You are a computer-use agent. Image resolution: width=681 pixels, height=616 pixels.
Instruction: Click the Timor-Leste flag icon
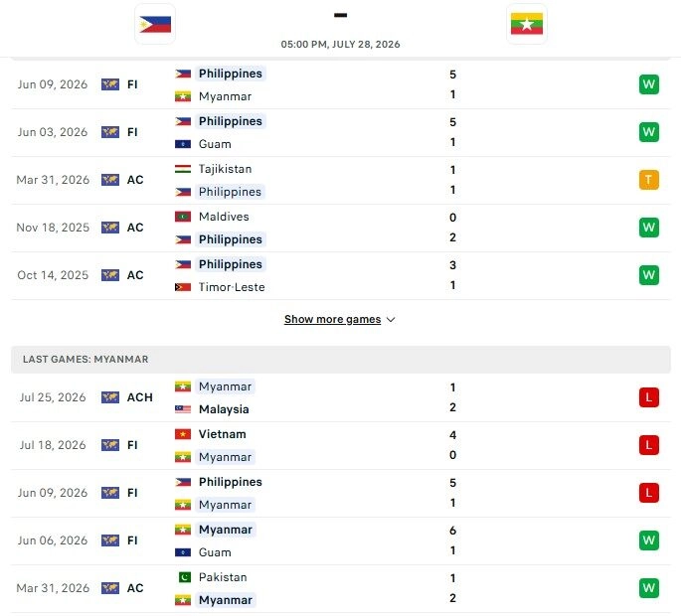pos(183,287)
